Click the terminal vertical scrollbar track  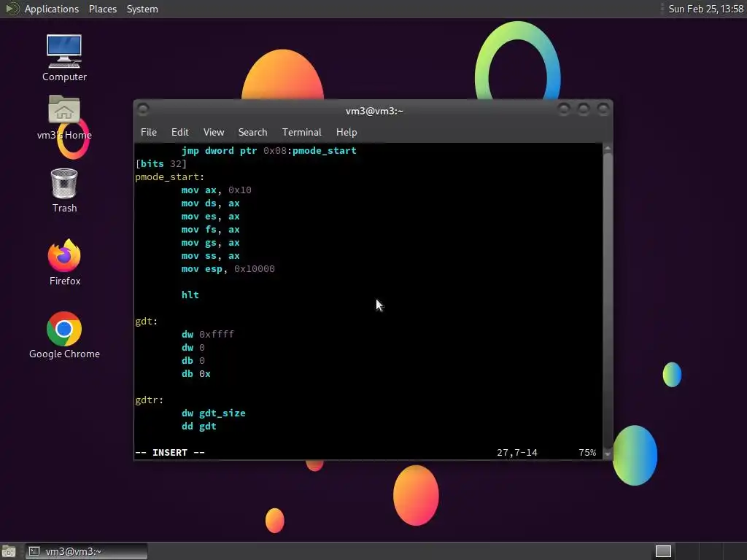608,301
